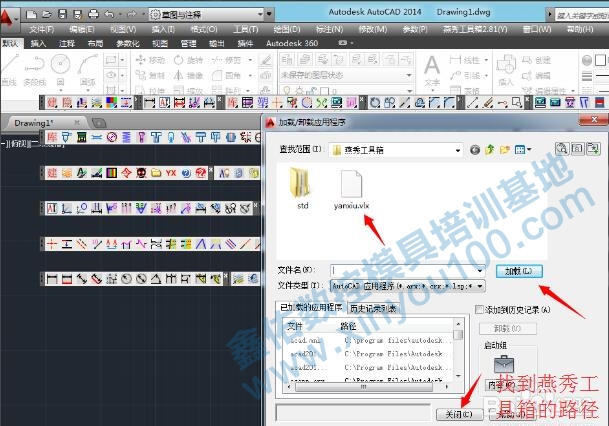Click the Save icon in quick access toolbar
Viewport: 609px width, 426px height.
[x=62, y=15]
